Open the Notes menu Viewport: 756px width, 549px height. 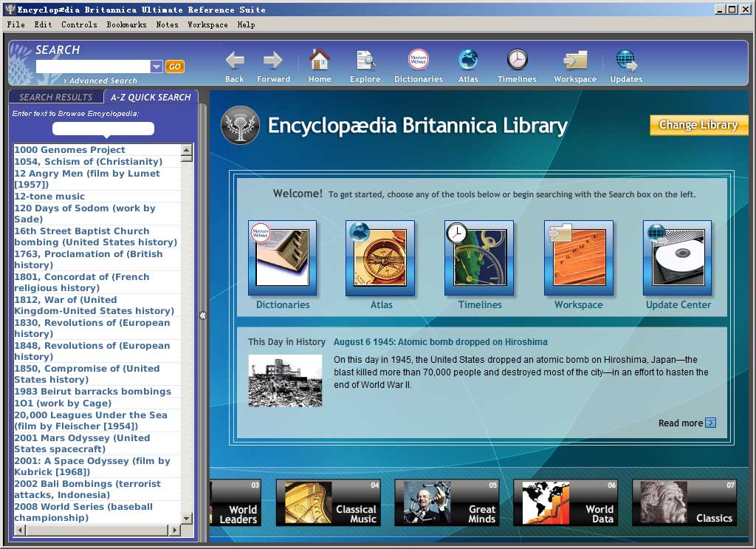point(167,24)
